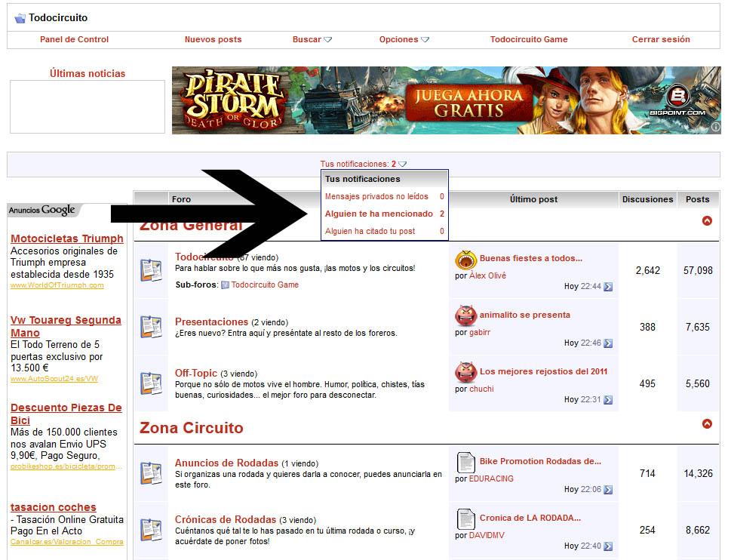This screenshot has width=731, height=560.
Task: Click the '2,642' discussions count
Action: pyautogui.click(x=647, y=270)
